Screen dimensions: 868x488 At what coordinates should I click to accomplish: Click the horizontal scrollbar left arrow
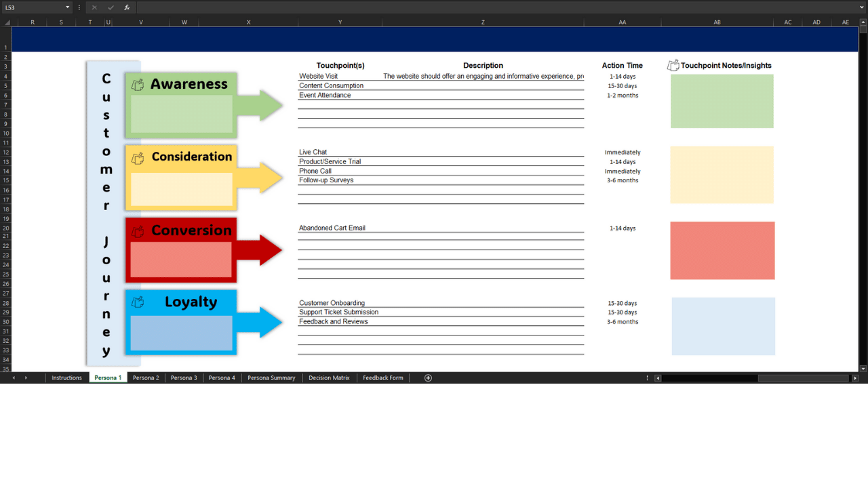point(658,378)
